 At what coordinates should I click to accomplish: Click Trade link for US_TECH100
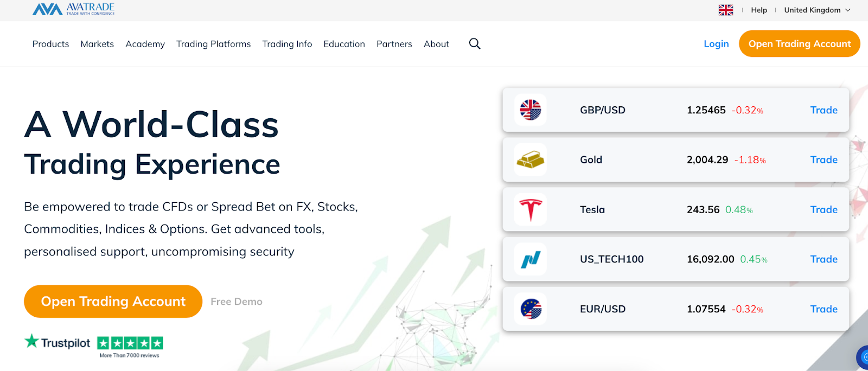click(824, 259)
